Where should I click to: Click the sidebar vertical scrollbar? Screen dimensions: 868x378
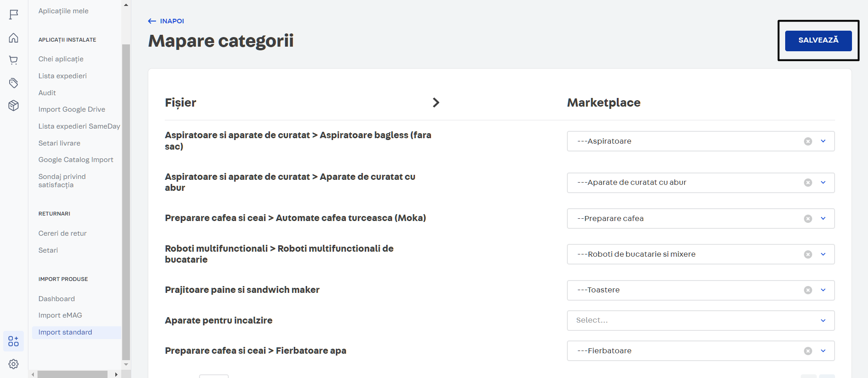coord(126,201)
